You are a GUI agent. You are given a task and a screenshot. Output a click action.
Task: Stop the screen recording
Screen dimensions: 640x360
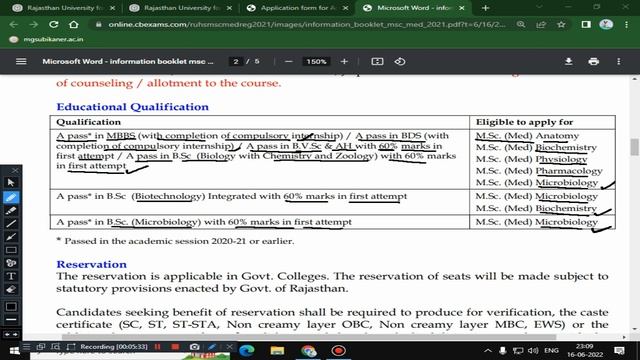click(176, 347)
